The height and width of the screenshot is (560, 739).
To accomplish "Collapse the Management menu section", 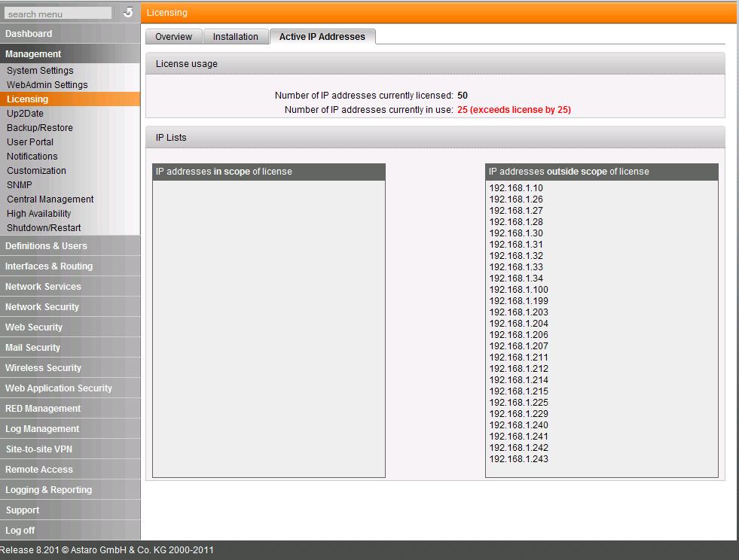I will (x=33, y=54).
